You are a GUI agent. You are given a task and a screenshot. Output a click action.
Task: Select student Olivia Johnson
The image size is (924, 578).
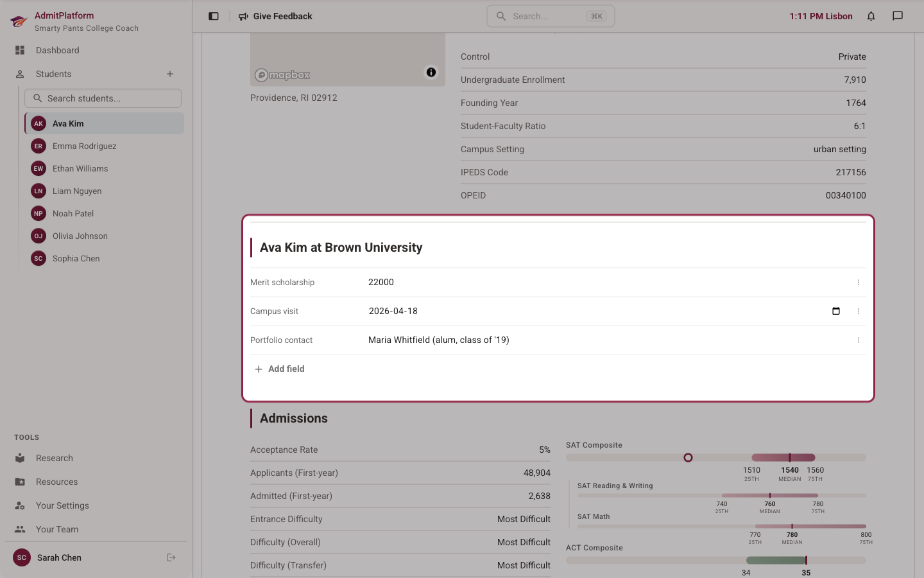coord(105,236)
